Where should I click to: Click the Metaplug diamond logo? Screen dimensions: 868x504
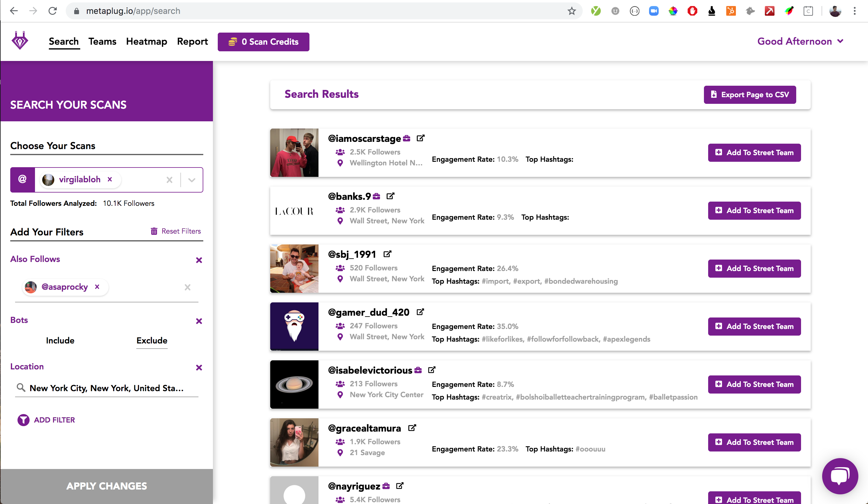[20, 41]
